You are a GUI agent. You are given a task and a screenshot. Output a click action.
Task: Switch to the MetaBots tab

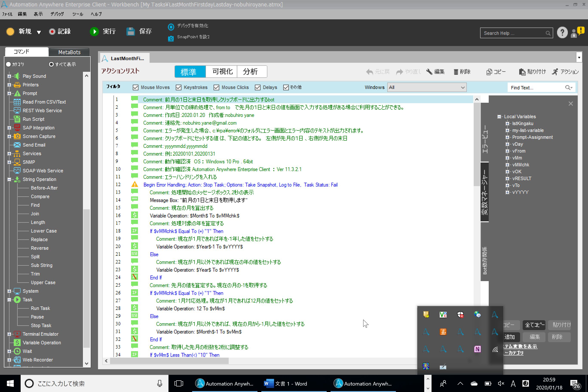[69, 52]
